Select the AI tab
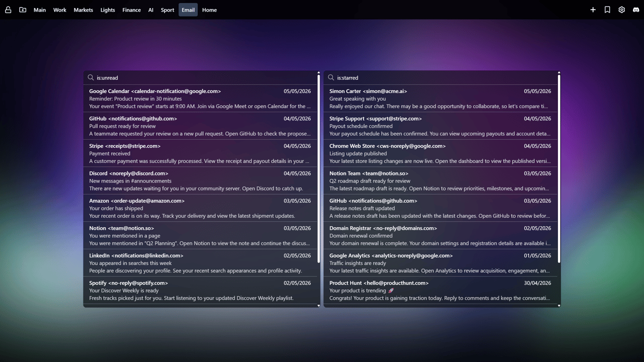644x362 pixels. tap(151, 10)
